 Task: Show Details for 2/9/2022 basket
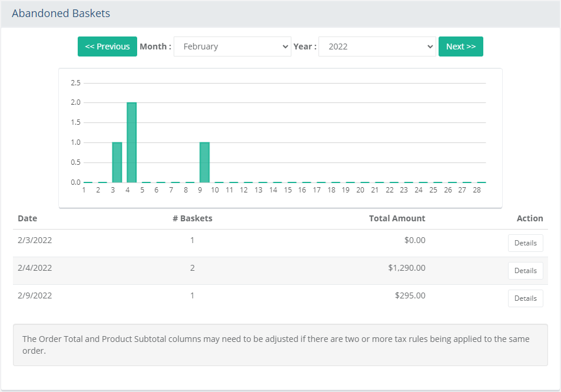point(525,298)
